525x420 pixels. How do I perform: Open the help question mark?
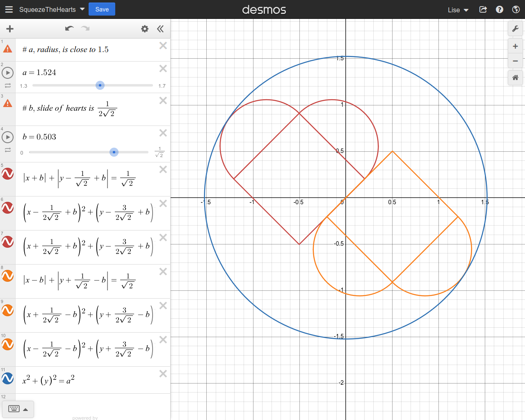click(x=500, y=9)
